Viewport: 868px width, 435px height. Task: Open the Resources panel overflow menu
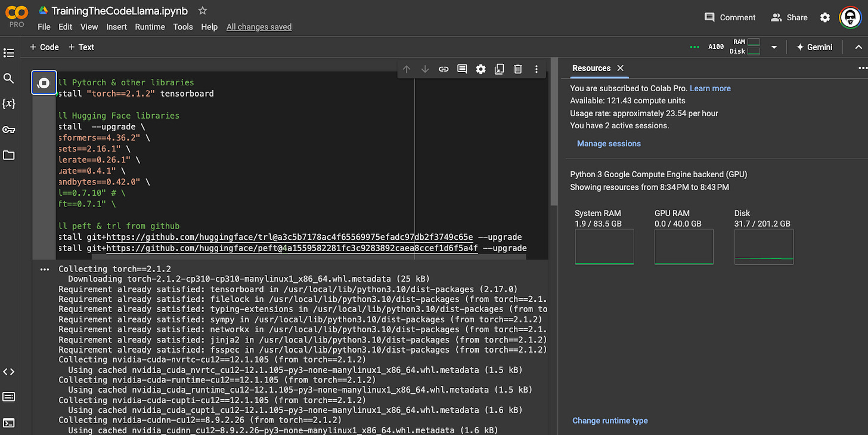[862, 68]
